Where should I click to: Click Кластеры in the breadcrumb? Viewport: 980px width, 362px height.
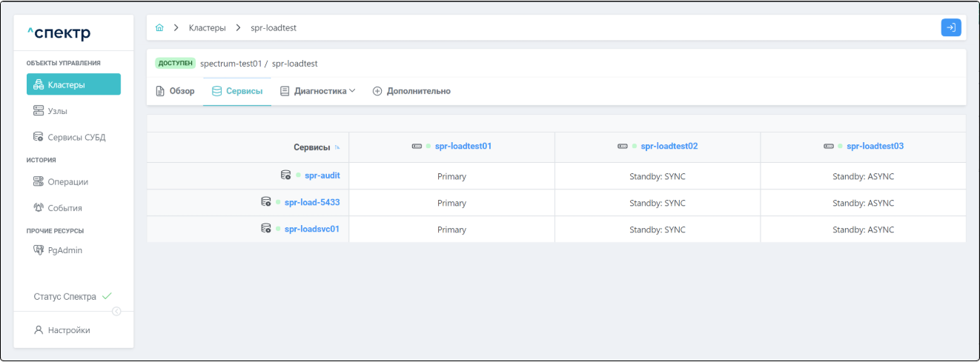click(x=207, y=28)
